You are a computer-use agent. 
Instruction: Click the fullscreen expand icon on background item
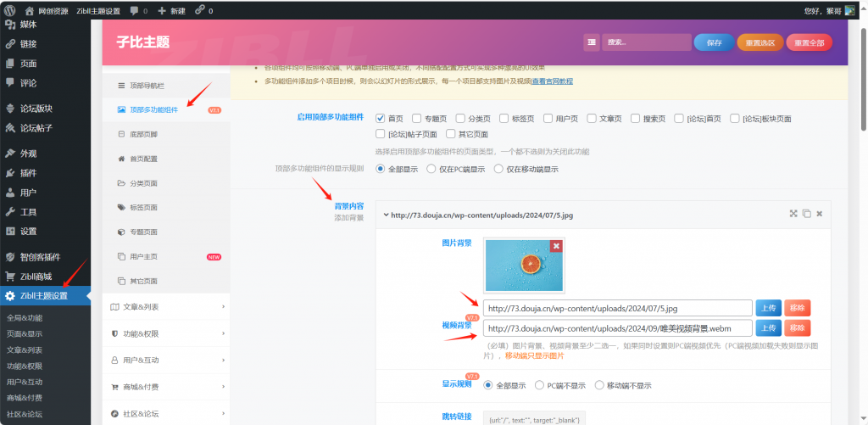tap(793, 214)
